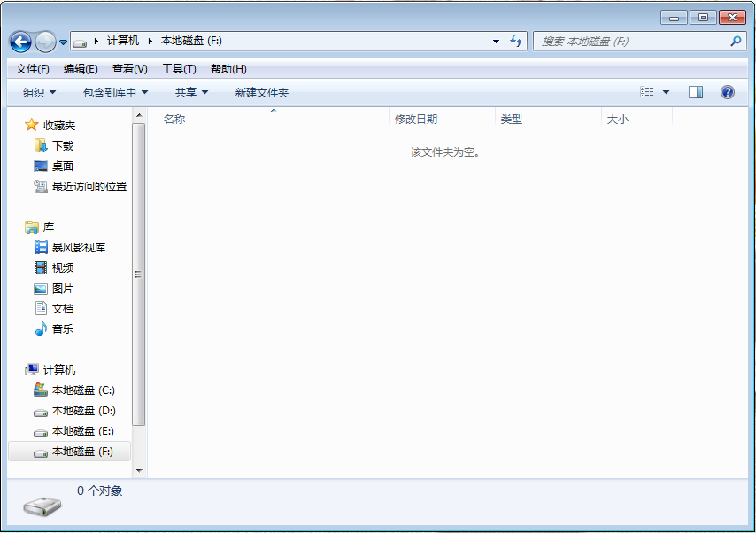Click the search magnifier icon

[736, 42]
